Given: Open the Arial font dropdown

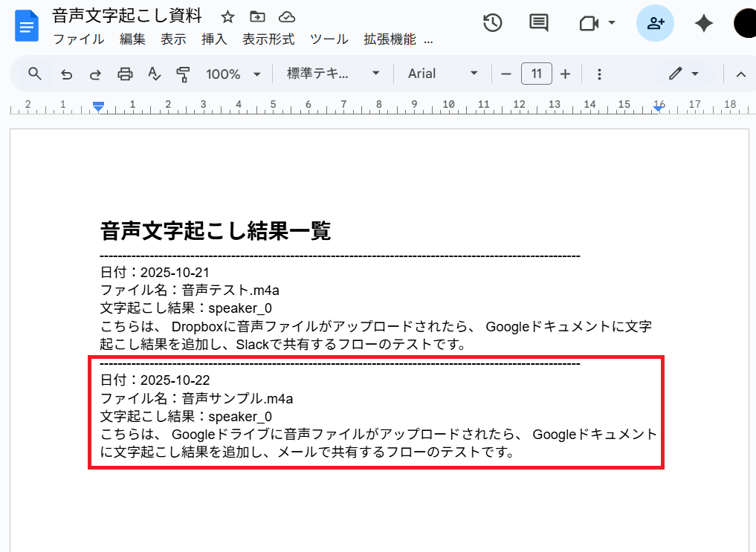Looking at the screenshot, I should click(442, 74).
